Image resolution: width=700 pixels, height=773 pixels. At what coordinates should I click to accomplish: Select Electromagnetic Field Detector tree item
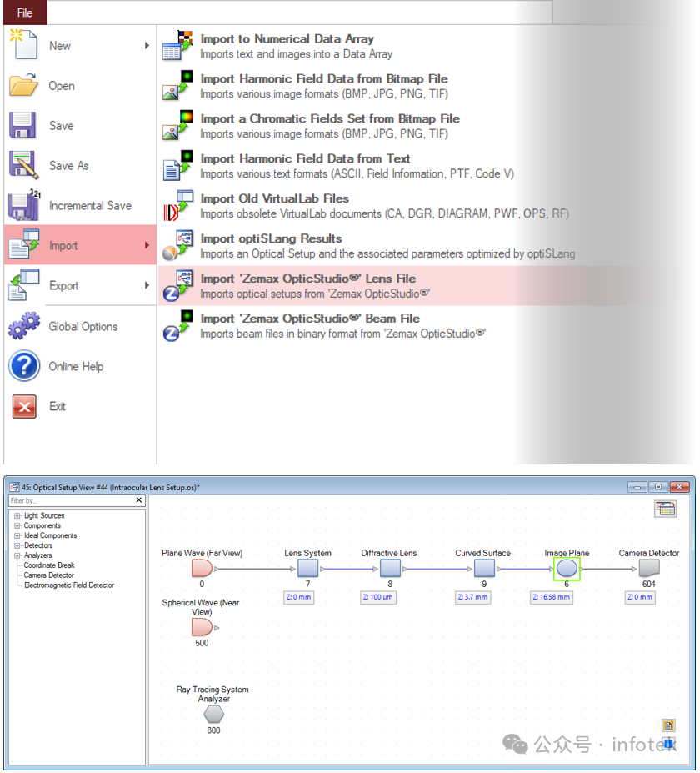[69, 585]
